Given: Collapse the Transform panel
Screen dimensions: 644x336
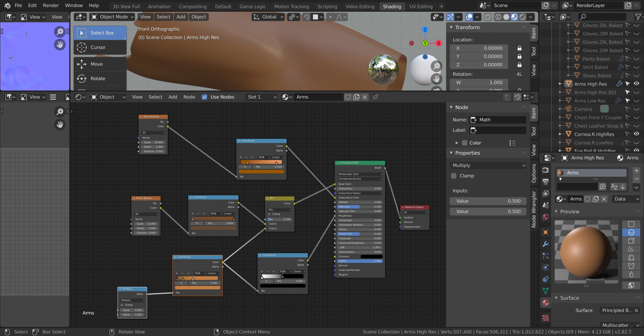Looking at the screenshot, I should point(451,27).
